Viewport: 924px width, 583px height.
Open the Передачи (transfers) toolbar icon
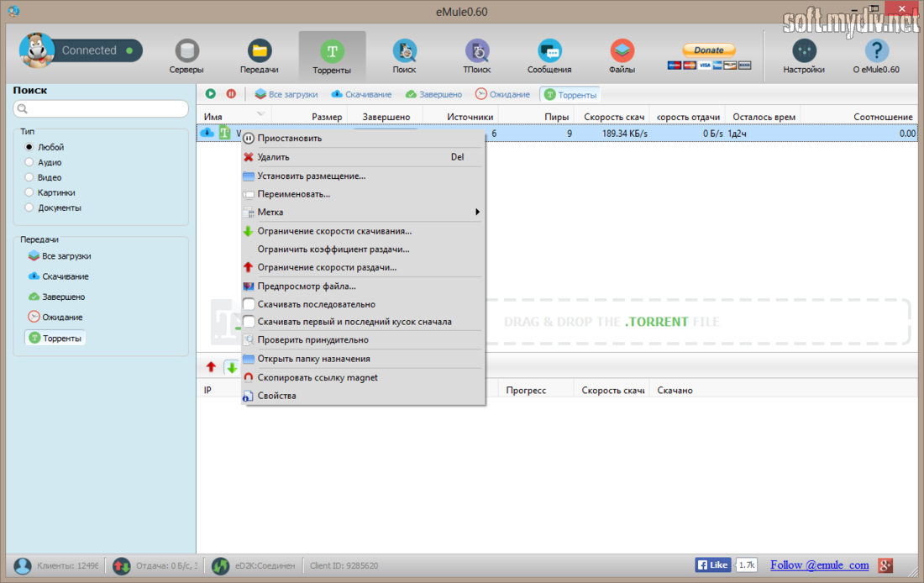[x=259, y=51]
